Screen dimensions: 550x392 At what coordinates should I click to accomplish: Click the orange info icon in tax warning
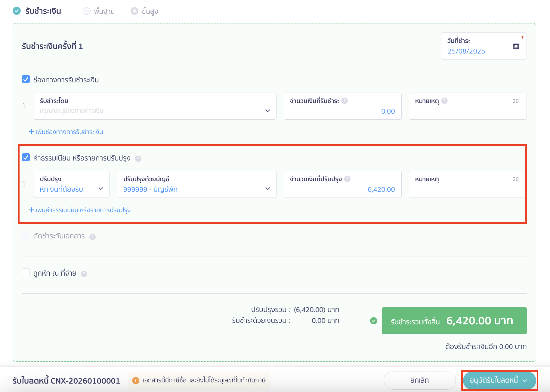point(136,381)
